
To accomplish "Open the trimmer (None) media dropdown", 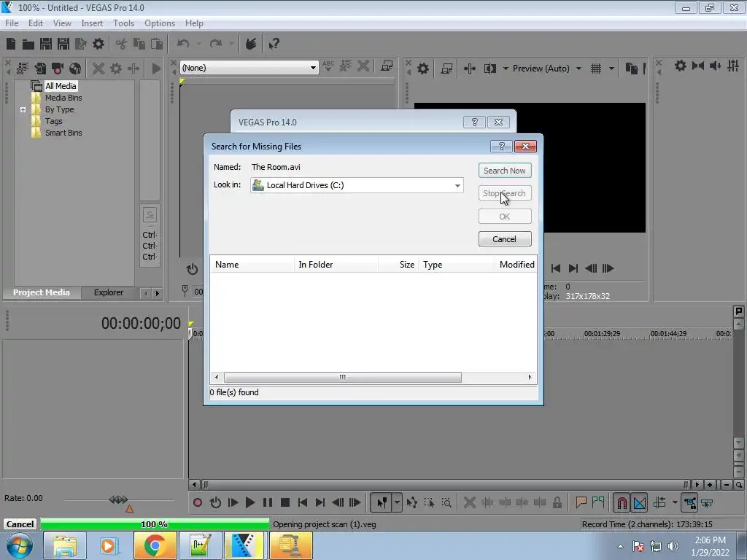I will [x=313, y=68].
